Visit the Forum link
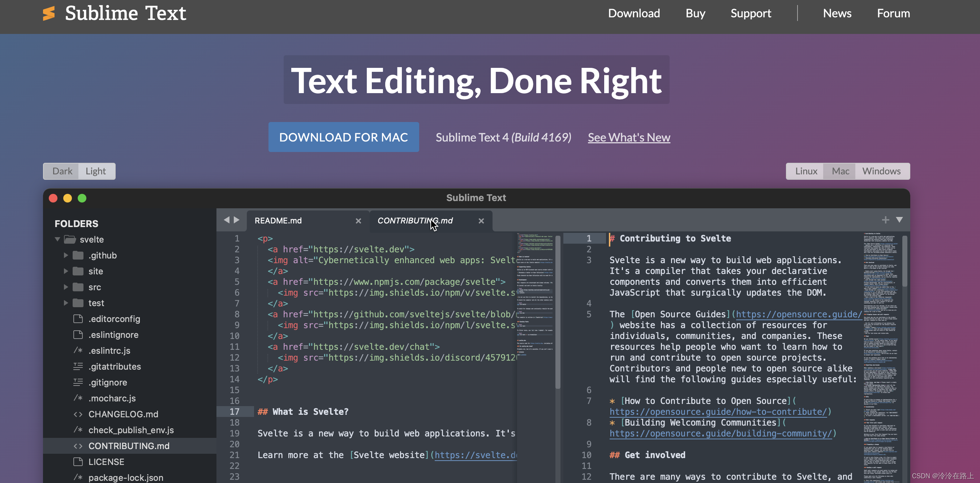 click(893, 13)
